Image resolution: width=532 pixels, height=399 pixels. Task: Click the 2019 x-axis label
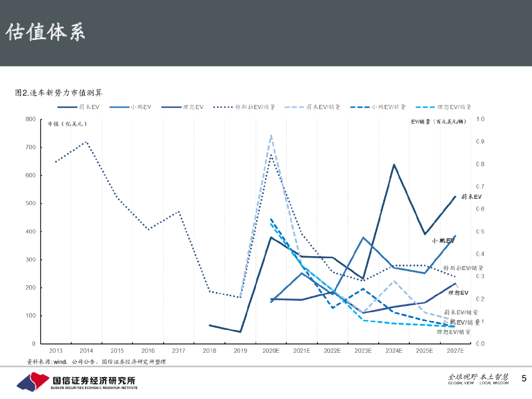pyautogui.click(x=240, y=351)
